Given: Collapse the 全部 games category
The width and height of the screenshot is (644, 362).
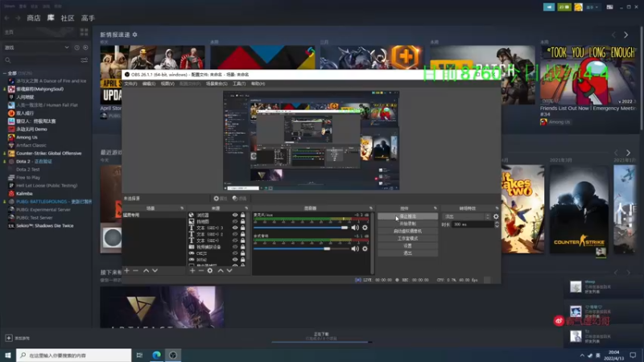Looking at the screenshot, I should click(5, 73).
